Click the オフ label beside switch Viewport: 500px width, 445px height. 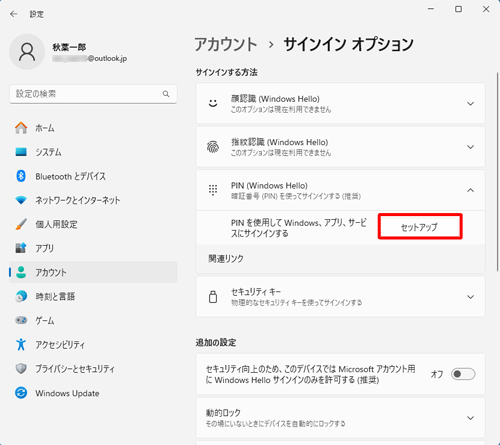437,374
